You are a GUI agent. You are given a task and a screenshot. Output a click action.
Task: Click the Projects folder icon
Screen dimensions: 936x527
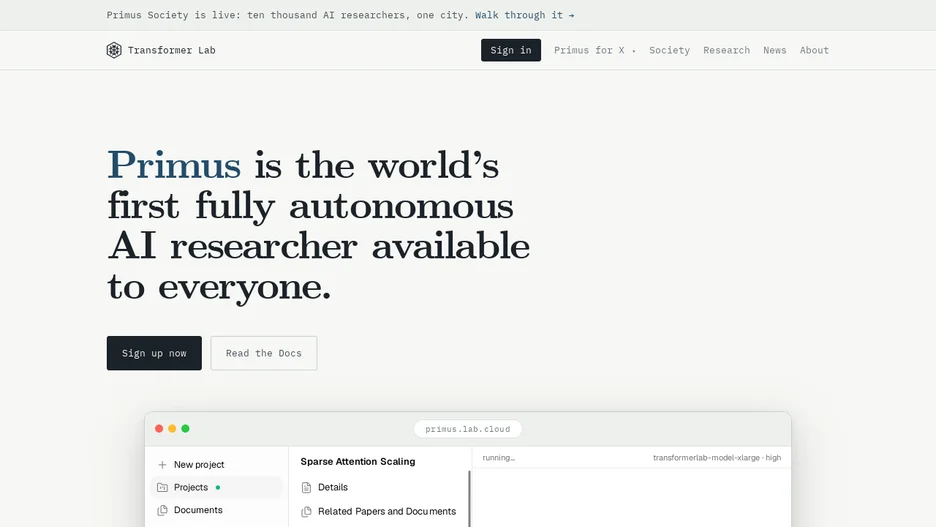click(x=162, y=487)
